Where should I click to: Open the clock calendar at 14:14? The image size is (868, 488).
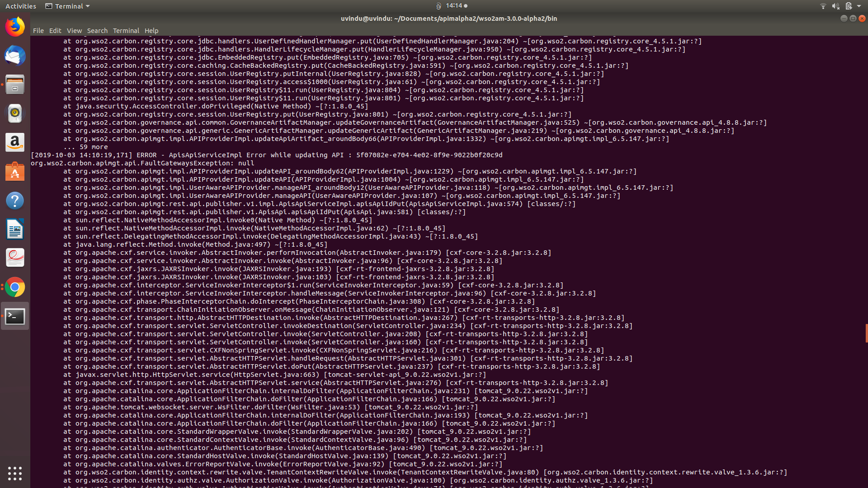[454, 6]
